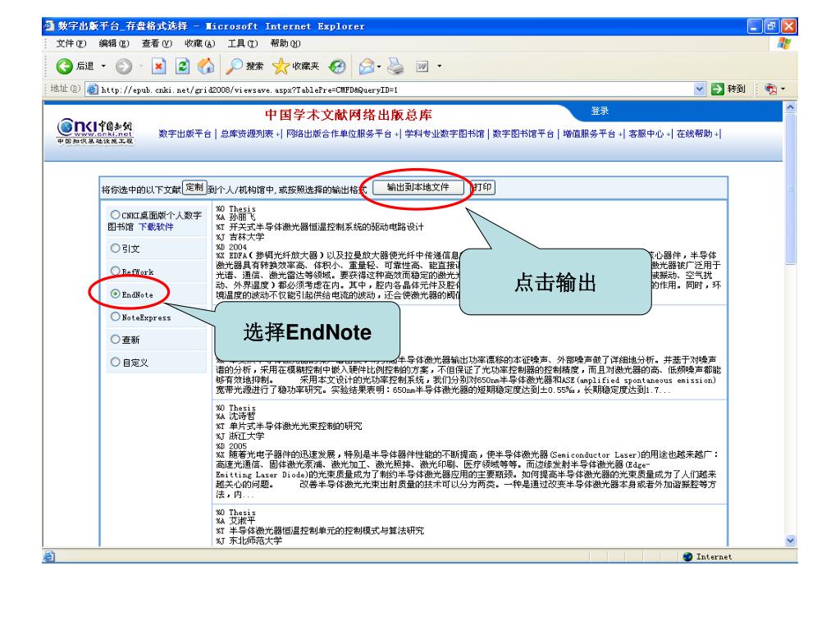Click the 下载软件 link

(156, 226)
